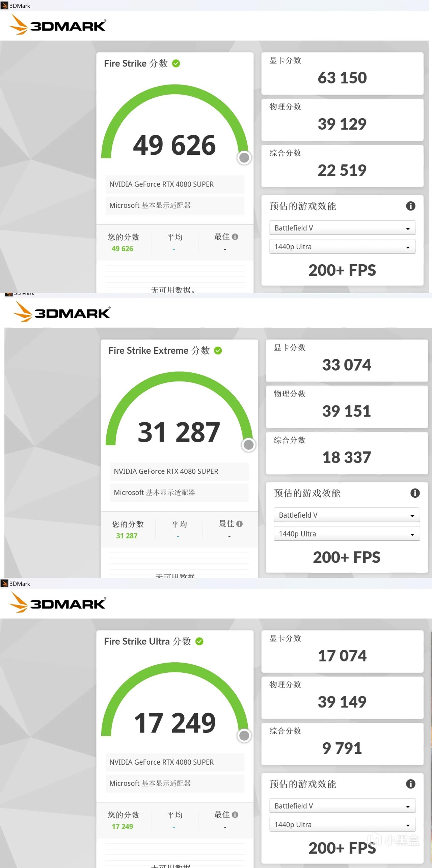The height and width of the screenshot is (868, 432).
Task: Click the 综合分数 label above 9 791
Action: 285,731
